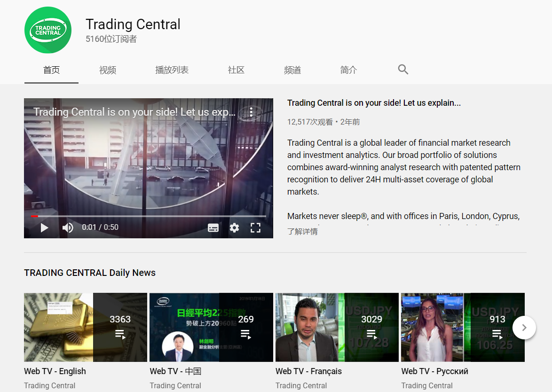The width and height of the screenshot is (552, 392).
Task: Open Web TV - Русский playlist thumbnail
Action: point(463,327)
